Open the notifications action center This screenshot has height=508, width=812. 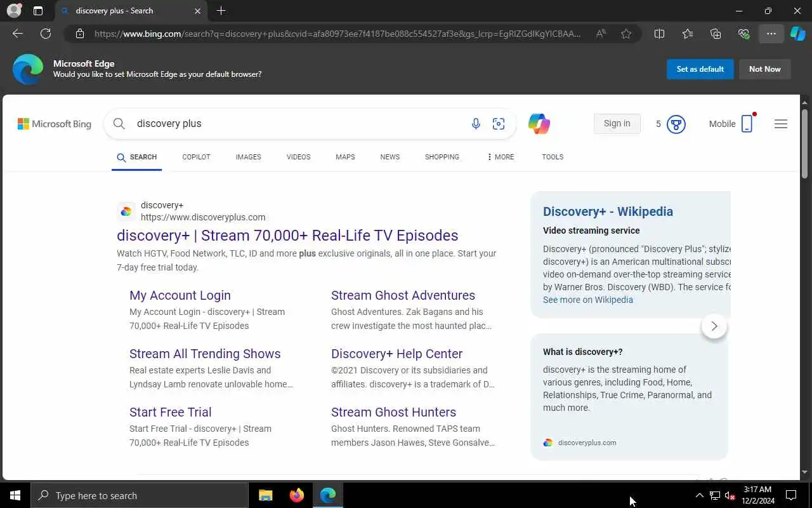pos(791,495)
